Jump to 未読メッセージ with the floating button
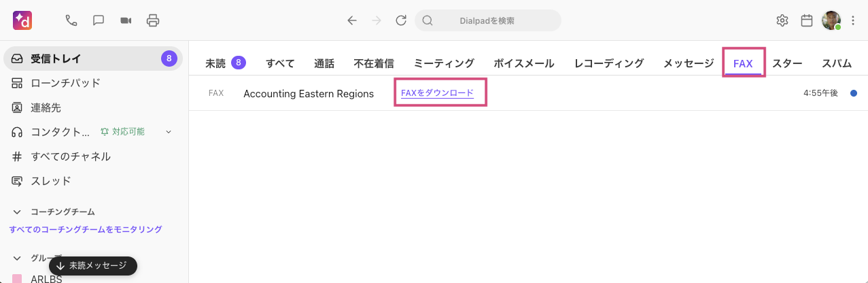Image resolution: width=868 pixels, height=283 pixels. click(x=92, y=266)
